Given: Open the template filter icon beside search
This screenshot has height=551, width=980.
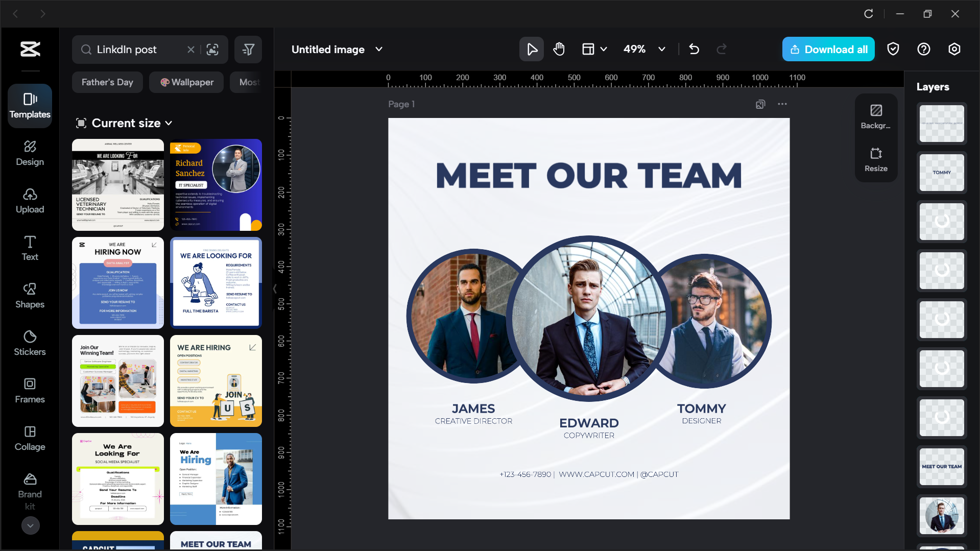Looking at the screenshot, I should coord(248,49).
